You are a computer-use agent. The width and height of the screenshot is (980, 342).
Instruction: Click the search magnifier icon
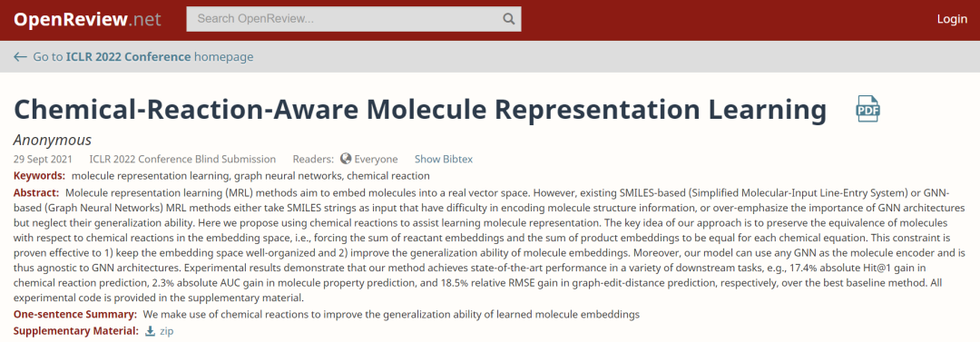pyautogui.click(x=509, y=19)
